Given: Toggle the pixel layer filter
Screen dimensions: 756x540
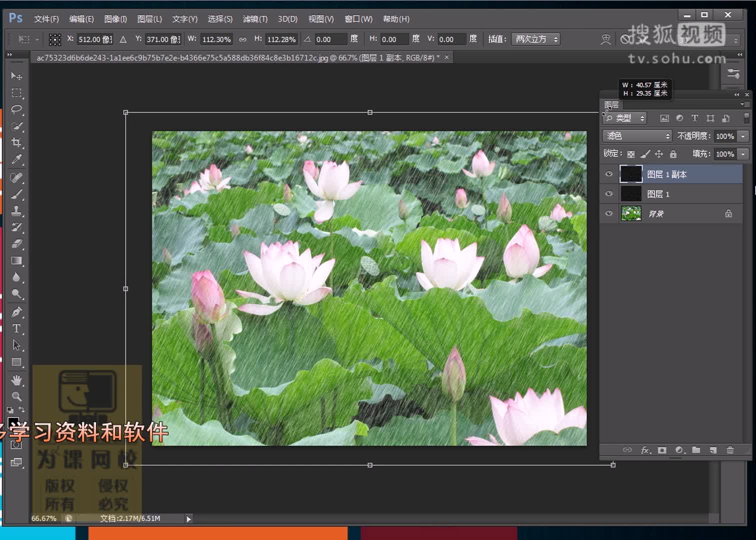Looking at the screenshot, I should (664, 118).
